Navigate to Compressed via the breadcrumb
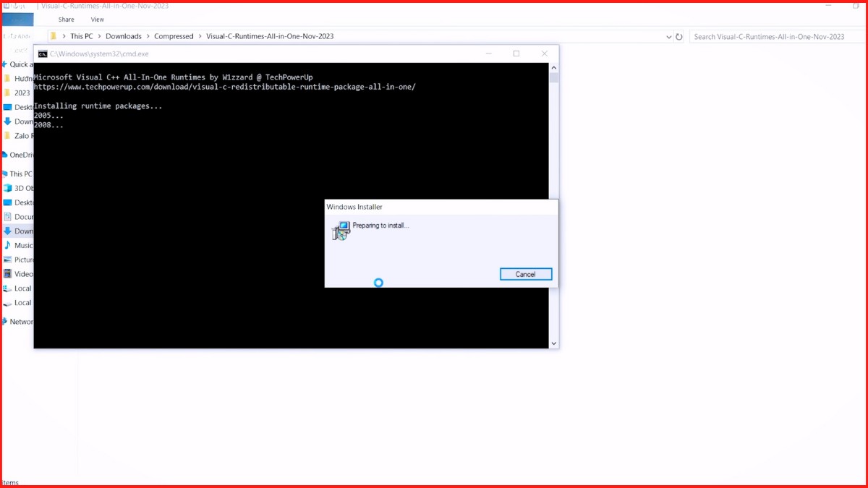The width and height of the screenshot is (868, 488). (x=174, y=35)
